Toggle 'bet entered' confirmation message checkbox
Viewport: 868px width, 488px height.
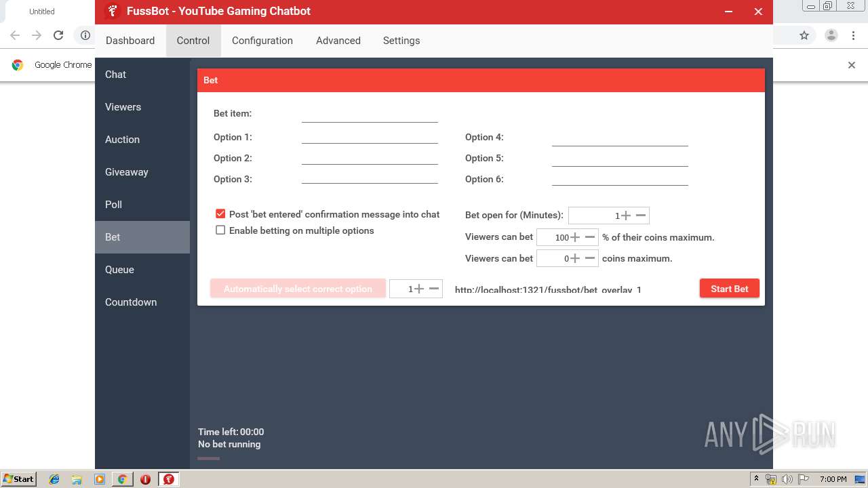220,213
